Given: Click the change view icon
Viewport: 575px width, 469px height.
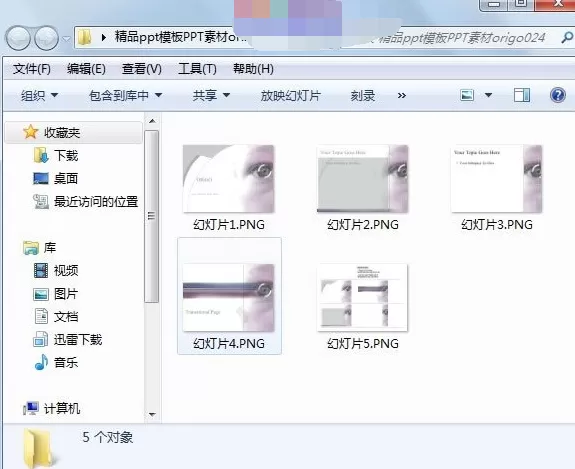Looking at the screenshot, I should click(467, 95).
